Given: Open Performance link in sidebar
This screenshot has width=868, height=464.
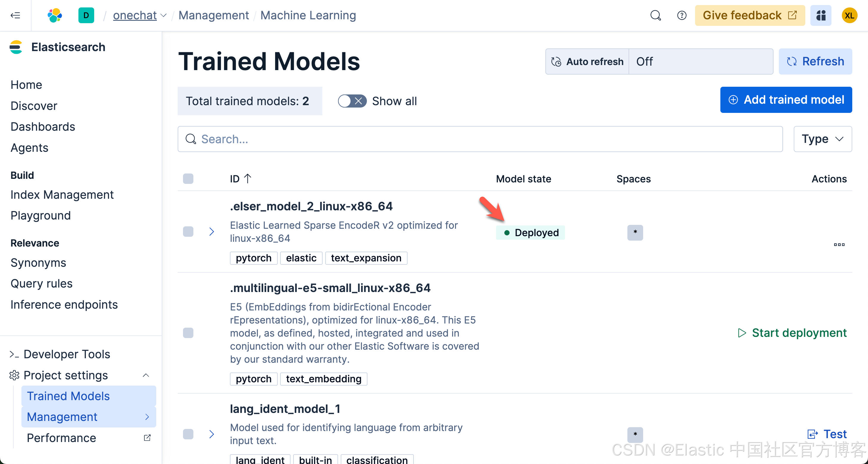Looking at the screenshot, I should pos(61,438).
